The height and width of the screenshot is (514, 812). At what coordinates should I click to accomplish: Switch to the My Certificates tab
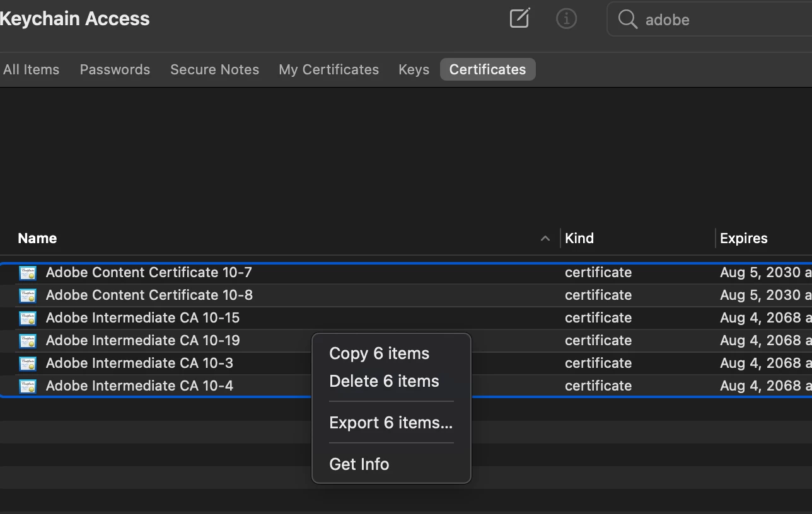(x=329, y=69)
